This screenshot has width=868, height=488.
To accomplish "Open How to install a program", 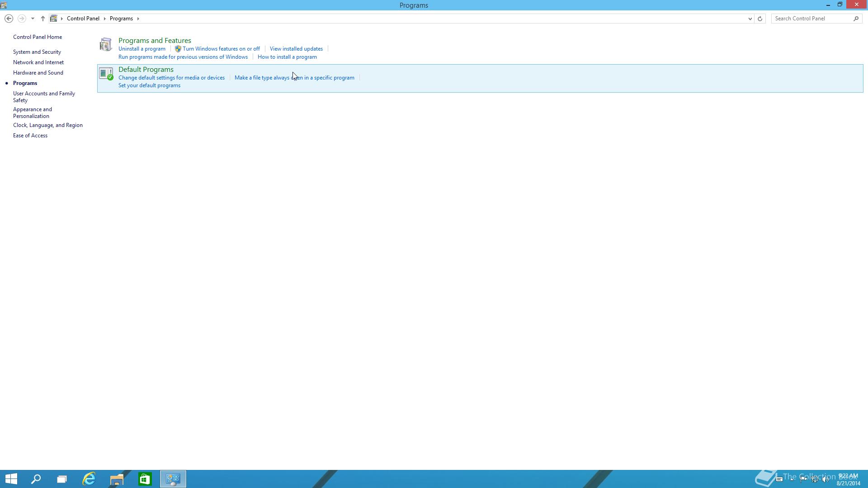I will (x=287, y=57).
